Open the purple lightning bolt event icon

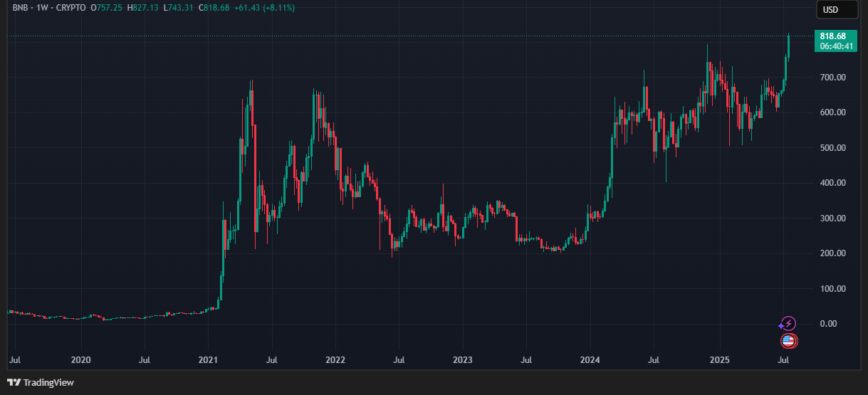coord(788,324)
